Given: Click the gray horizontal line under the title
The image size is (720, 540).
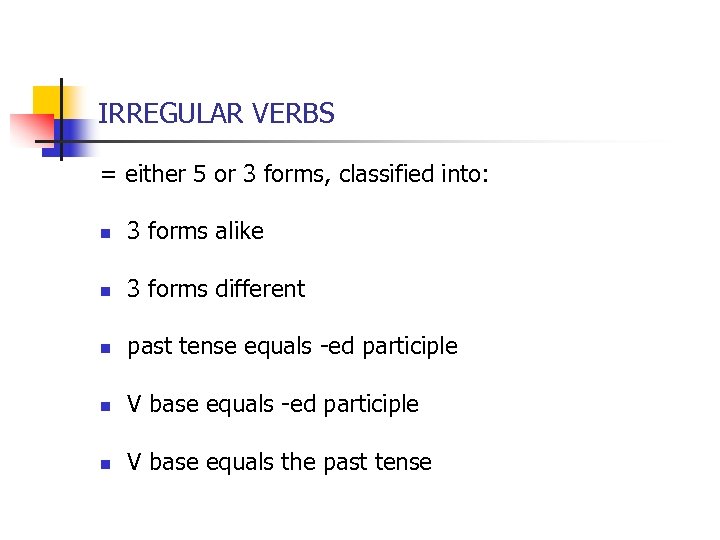Looking at the screenshot, I should point(400,142).
